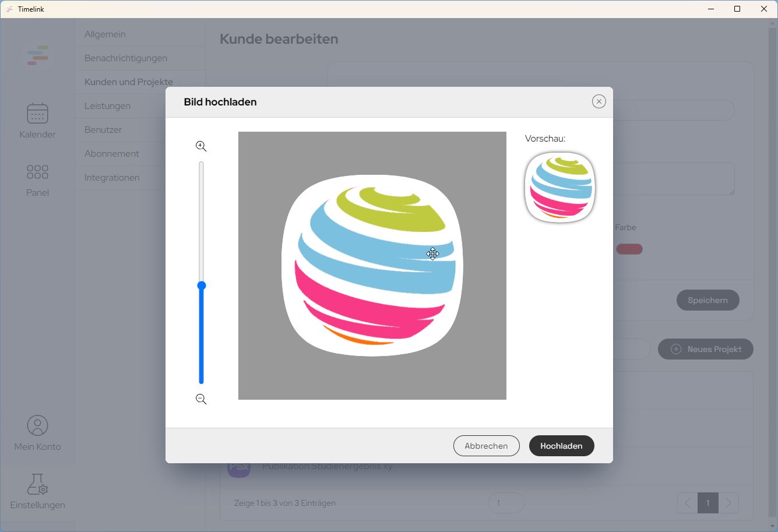Go to previous page arrow
Screen dimensions: 778x532
tap(688, 503)
